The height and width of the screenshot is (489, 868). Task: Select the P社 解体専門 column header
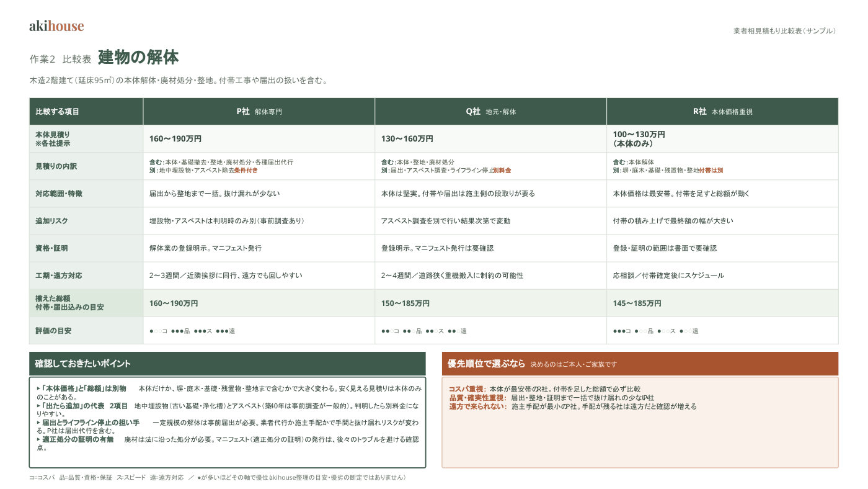tap(259, 112)
